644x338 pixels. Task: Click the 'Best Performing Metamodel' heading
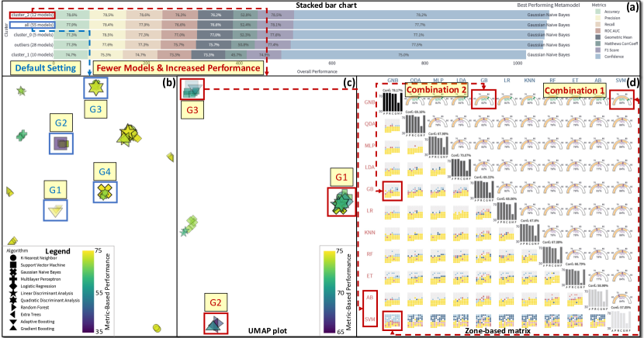click(549, 5)
